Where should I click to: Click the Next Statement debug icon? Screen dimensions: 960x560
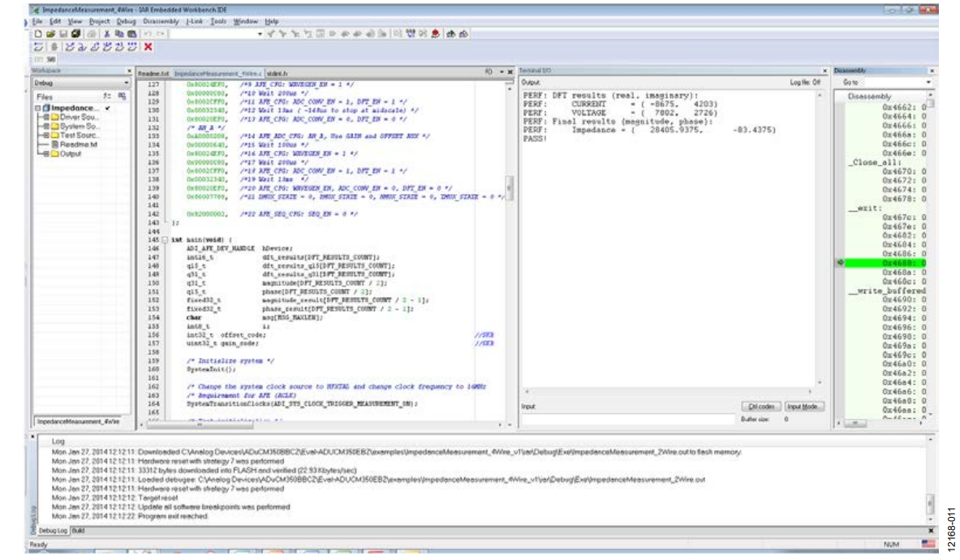coord(107,46)
